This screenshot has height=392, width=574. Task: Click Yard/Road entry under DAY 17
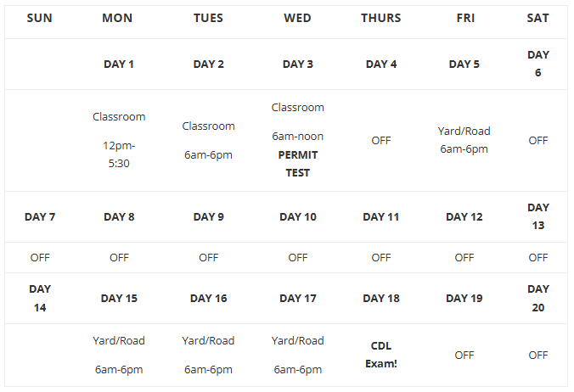click(298, 355)
